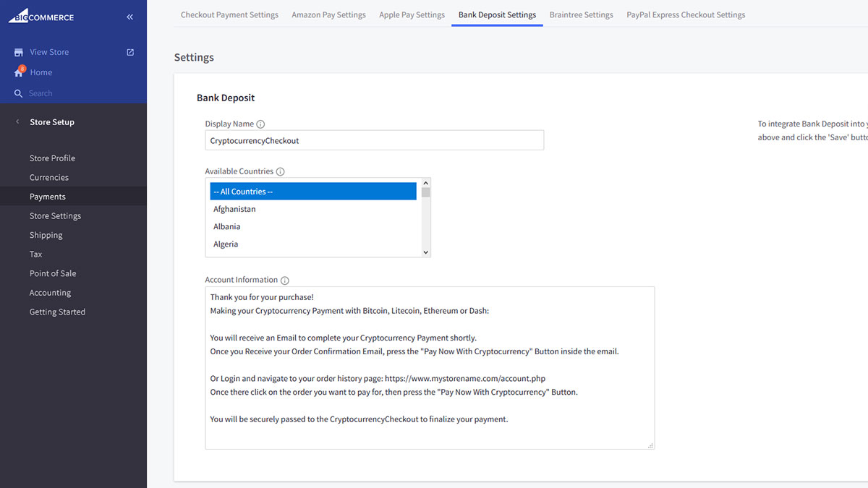Open Currencies settings

click(49, 177)
